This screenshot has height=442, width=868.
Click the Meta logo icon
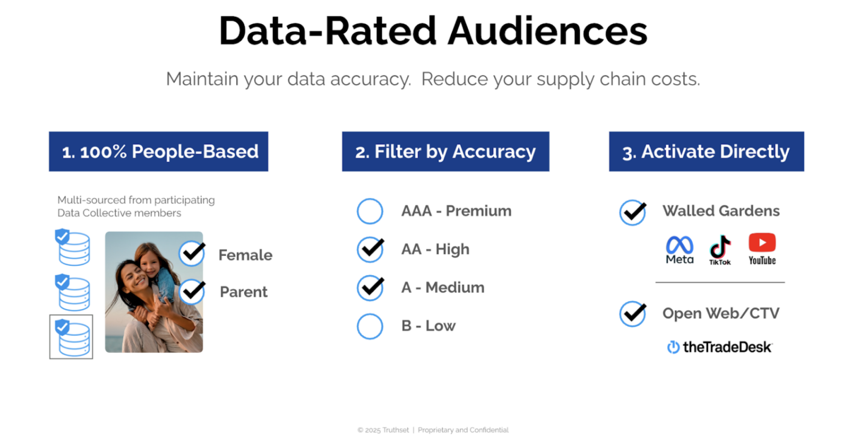679,250
